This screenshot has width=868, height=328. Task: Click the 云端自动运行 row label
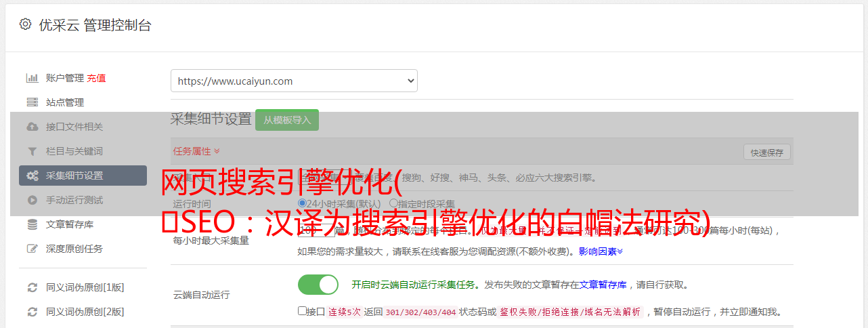(x=202, y=295)
